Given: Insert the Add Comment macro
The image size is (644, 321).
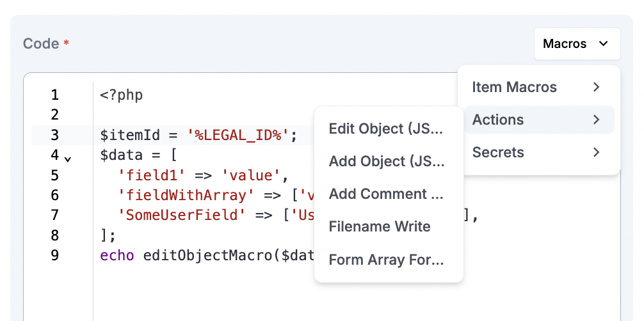Looking at the screenshot, I should coord(386,194).
